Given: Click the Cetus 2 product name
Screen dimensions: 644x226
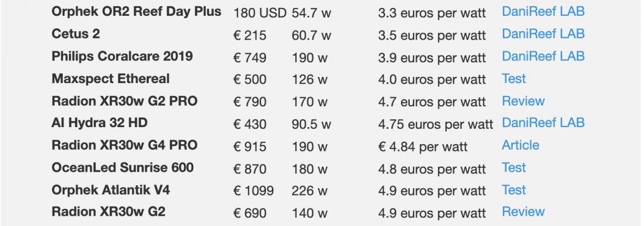Looking at the screenshot, I should [x=76, y=34].
